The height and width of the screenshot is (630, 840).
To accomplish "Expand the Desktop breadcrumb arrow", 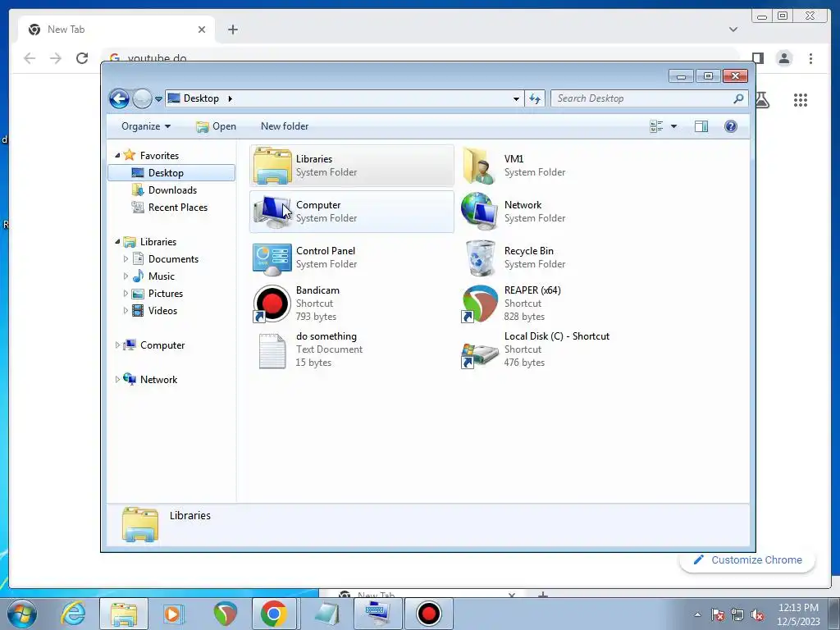I will point(231,98).
